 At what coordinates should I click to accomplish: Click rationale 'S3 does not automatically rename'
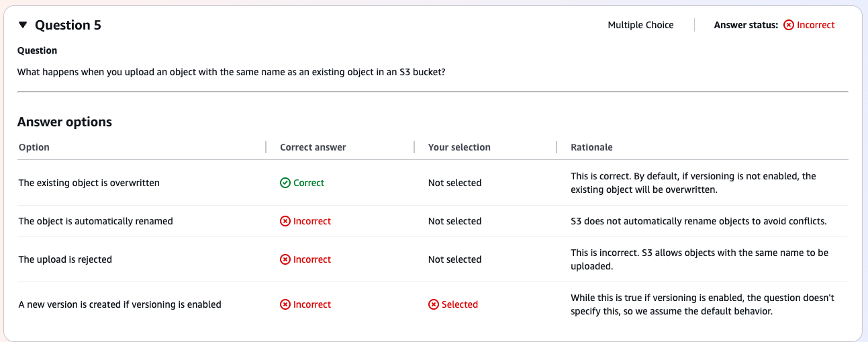tap(699, 221)
